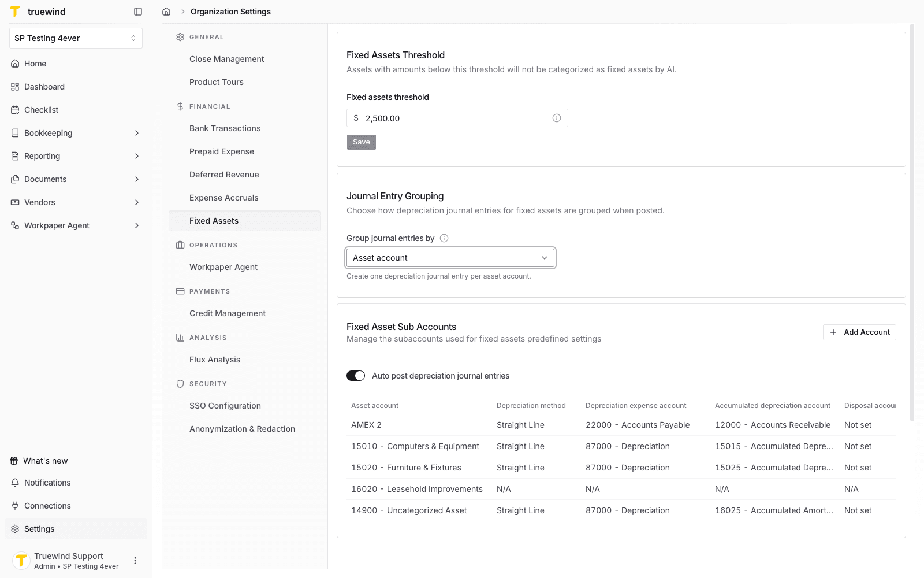Open Product Tours settings

(x=244, y=82)
